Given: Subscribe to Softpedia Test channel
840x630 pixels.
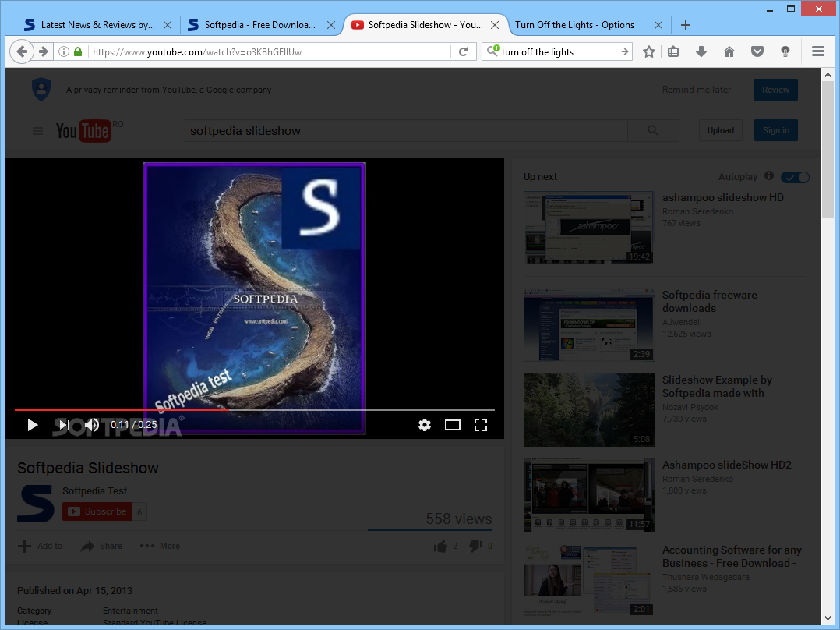Looking at the screenshot, I should tap(97, 511).
